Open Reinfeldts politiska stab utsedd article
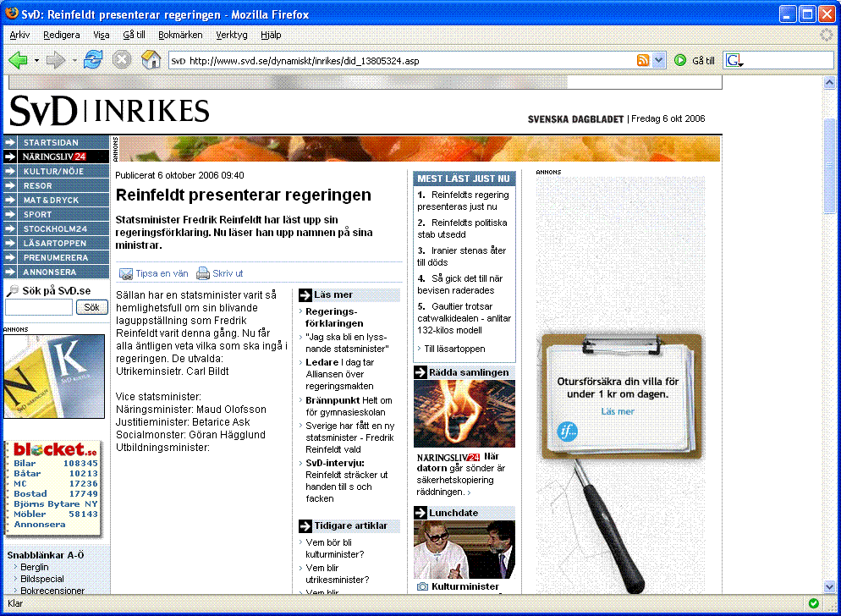The width and height of the screenshot is (841, 616). [x=462, y=228]
